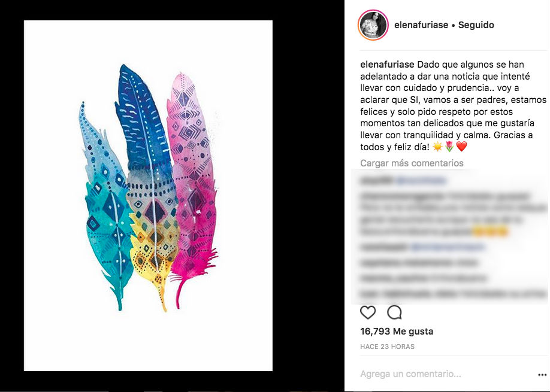Click elenafuriase username in the caption

pos(387,65)
